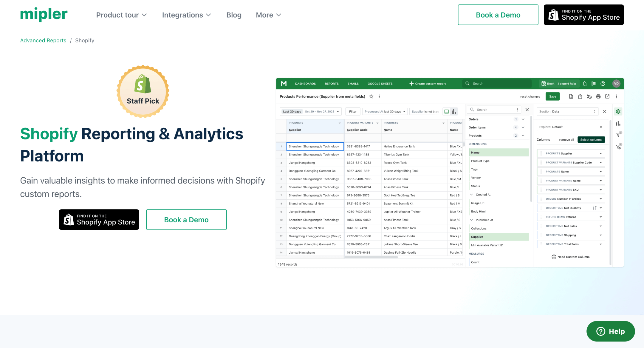Viewport: 644px width, 348px height.
Task: Switch to the DASHBOARDS tab
Action: [305, 84]
